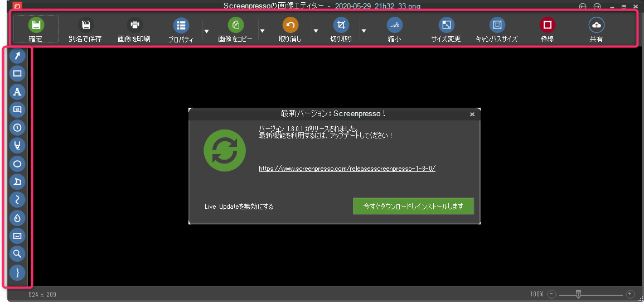Click the zoom in plus button

[x=630, y=294]
